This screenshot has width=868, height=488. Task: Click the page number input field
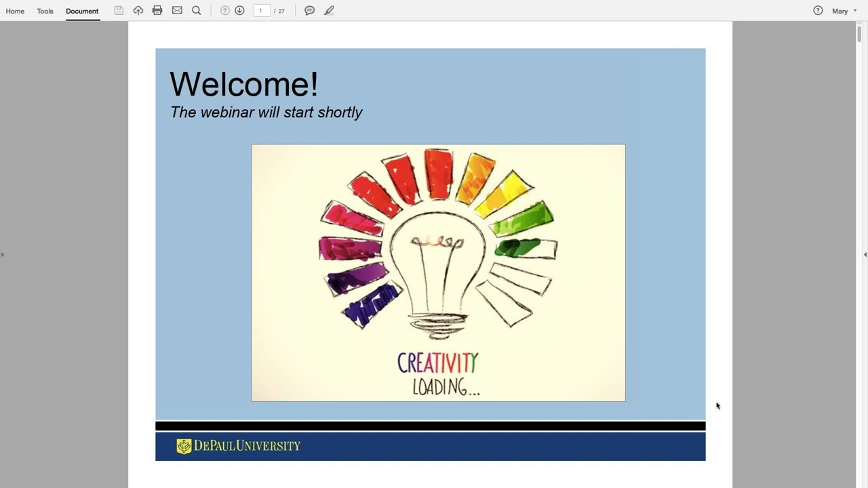click(262, 11)
